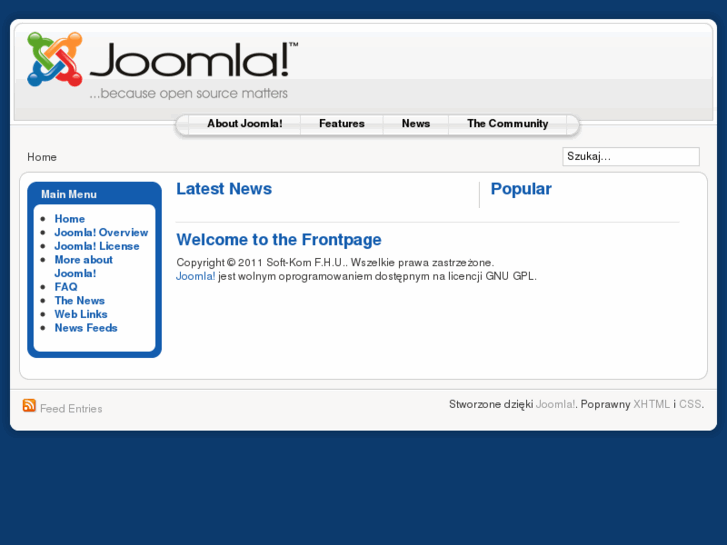Open Joomla! License in Main Menu
Viewport: 727px width, 545px height.
(x=97, y=246)
